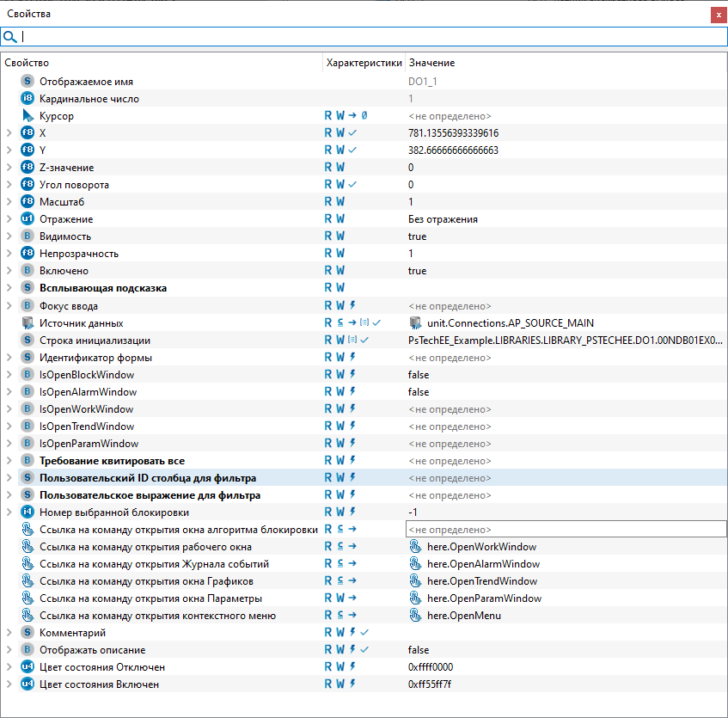Screen dimensions: 728x718
Task: Click the hand icon beside here.OpenMenu
Action: click(416, 616)
